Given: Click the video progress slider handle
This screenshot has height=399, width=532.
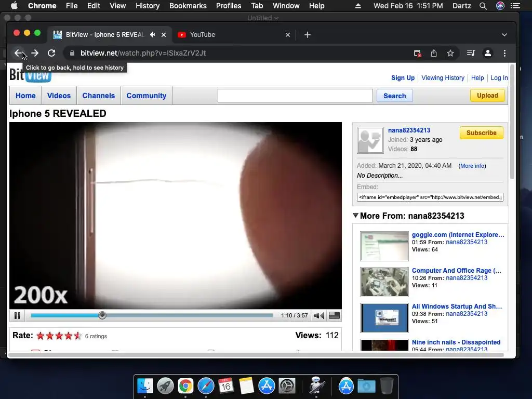Looking at the screenshot, I should click(x=102, y=315).
